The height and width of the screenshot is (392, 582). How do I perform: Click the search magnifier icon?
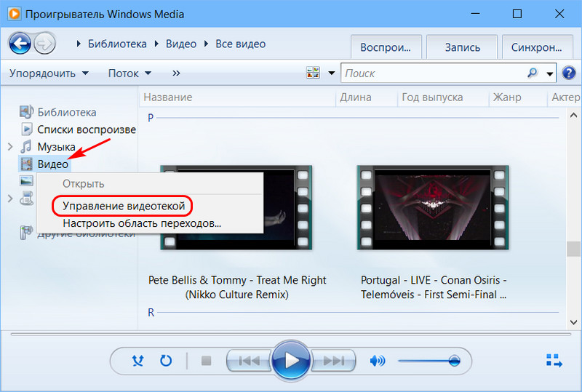[533, 73]
